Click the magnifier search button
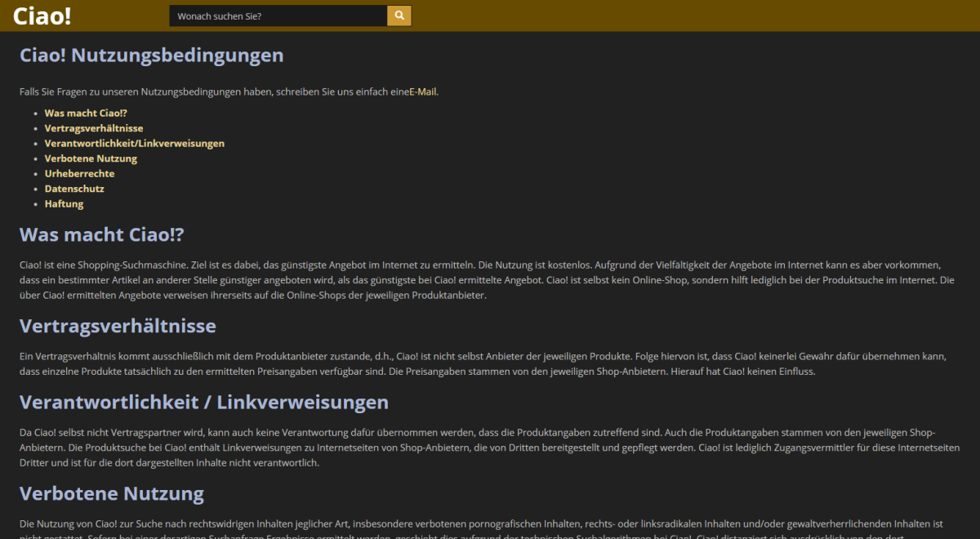Screen dimensions: 980x539 coord(399,16)
